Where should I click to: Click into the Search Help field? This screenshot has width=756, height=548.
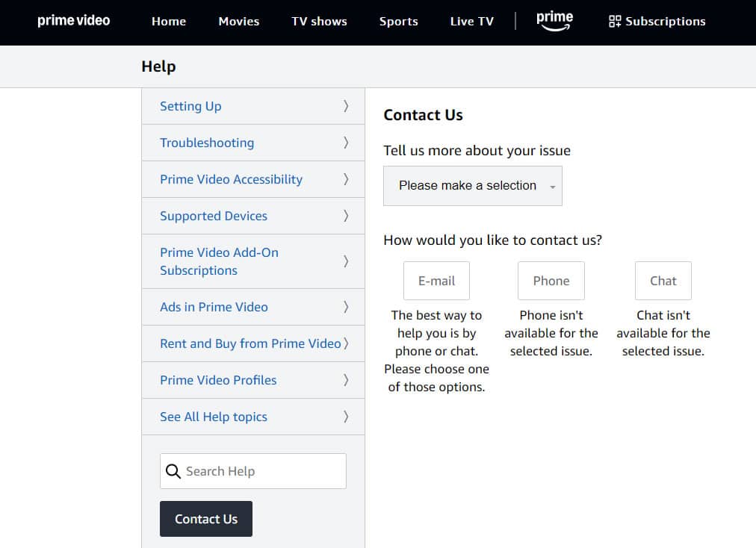[x=253, y=471]
